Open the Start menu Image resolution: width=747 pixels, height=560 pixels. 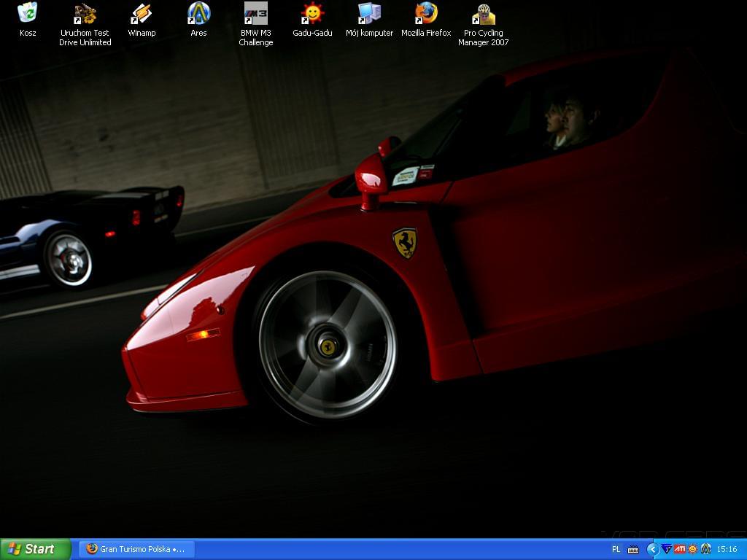pos(35,549)
